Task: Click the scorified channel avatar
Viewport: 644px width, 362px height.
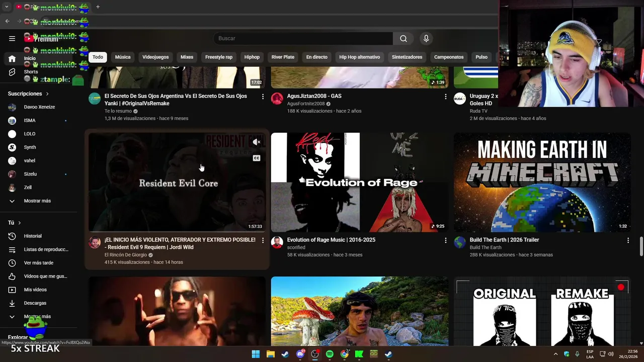Action: coord(277,242)
